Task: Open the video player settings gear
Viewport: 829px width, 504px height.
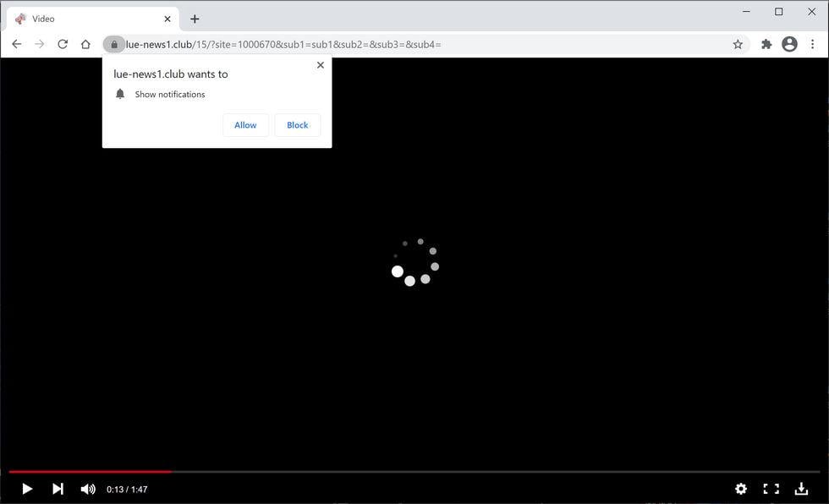Action: pyautogui.click(x=741, y=488)
